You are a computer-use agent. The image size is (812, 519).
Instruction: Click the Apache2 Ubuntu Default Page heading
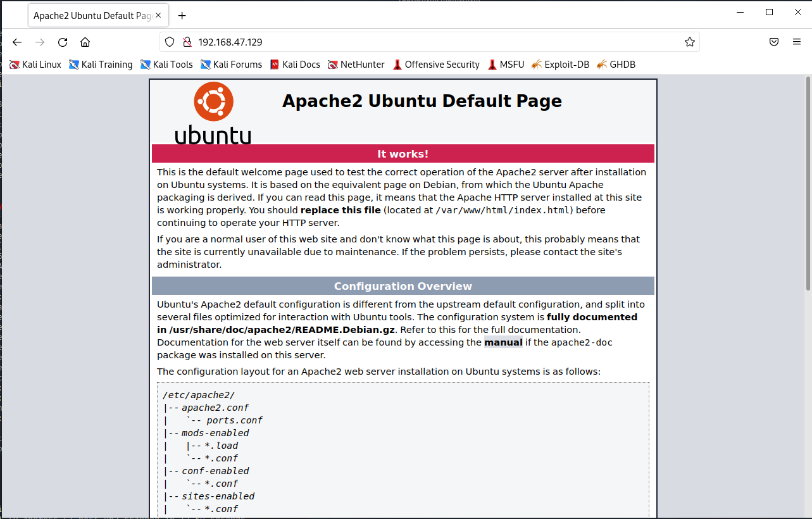point(422,101)
